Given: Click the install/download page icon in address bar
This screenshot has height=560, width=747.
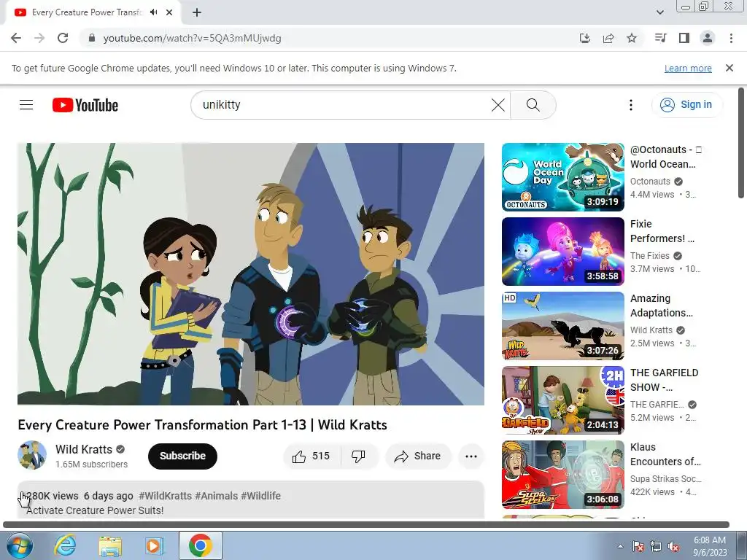Looking at the screenshot, I should 585,38.
